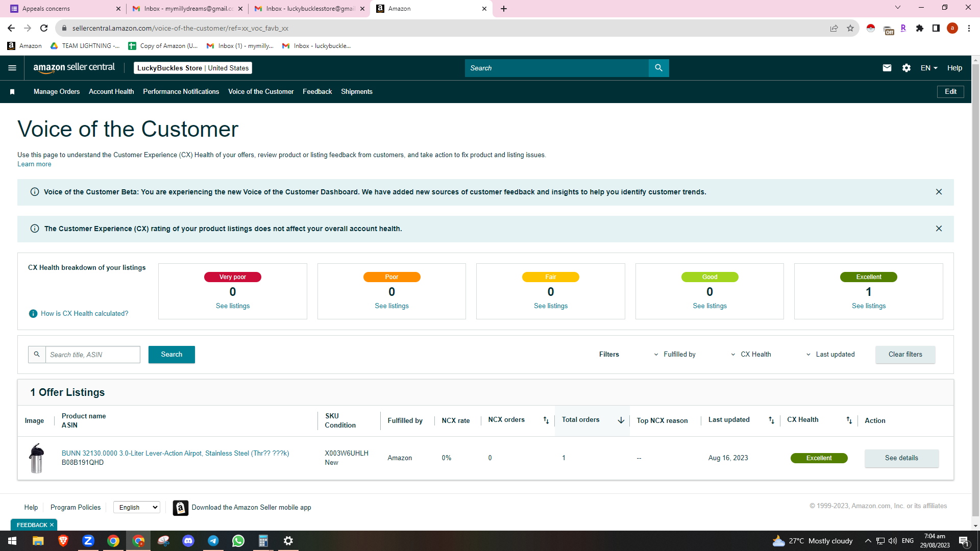
Task: Expand the Fulfilled by filter dropdown
Action: coord(675,355)
